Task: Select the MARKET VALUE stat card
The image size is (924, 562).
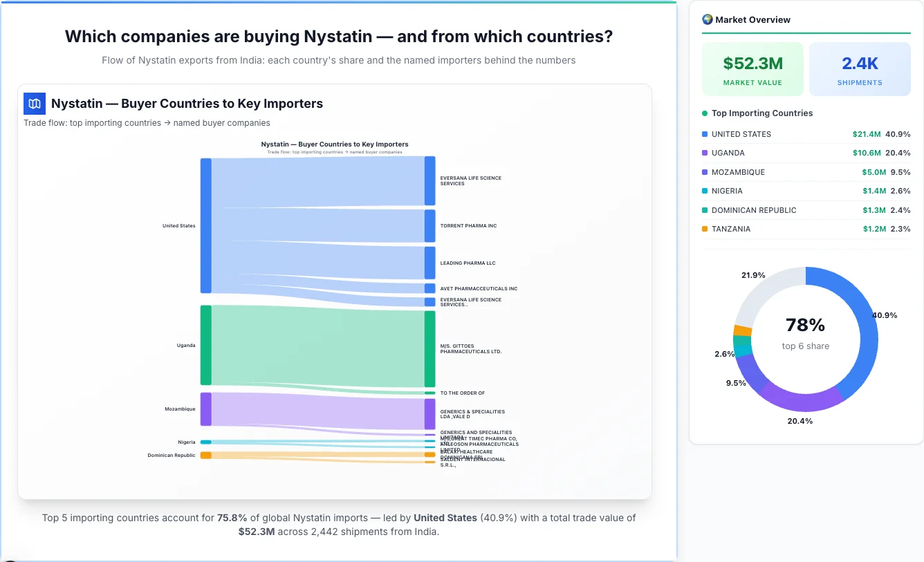Action: (x=752, y=68)
